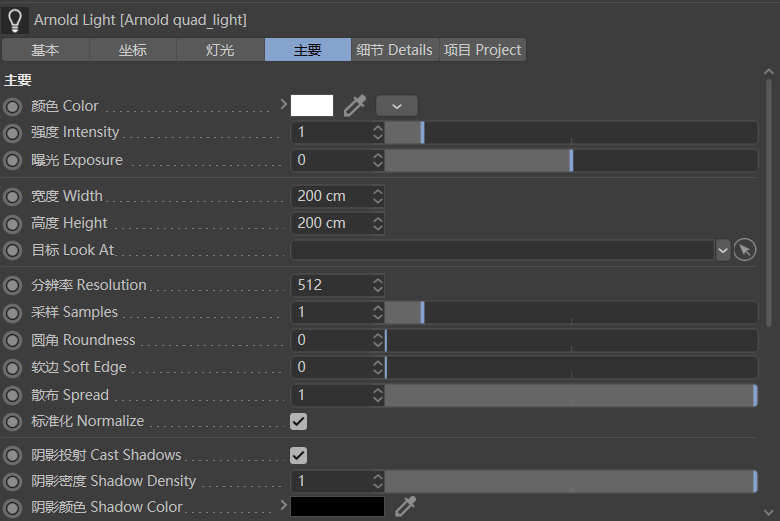This screenshot has width=780, height=521.
Task: Uncheck the Cast Shadows checkbox
Action: pyautogui.click(x=298, y=455)
